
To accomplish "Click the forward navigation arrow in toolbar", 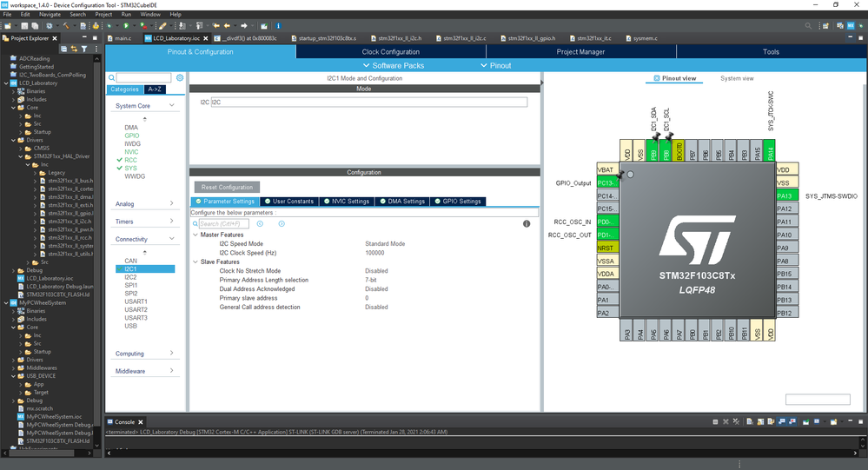I will point(243,25).
